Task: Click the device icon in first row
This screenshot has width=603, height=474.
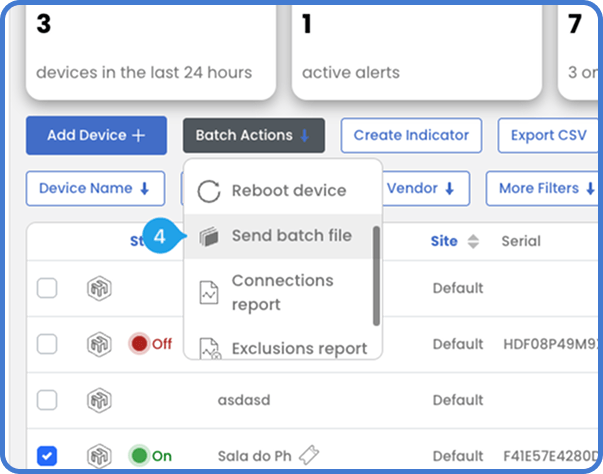Action: click(99, 288)
